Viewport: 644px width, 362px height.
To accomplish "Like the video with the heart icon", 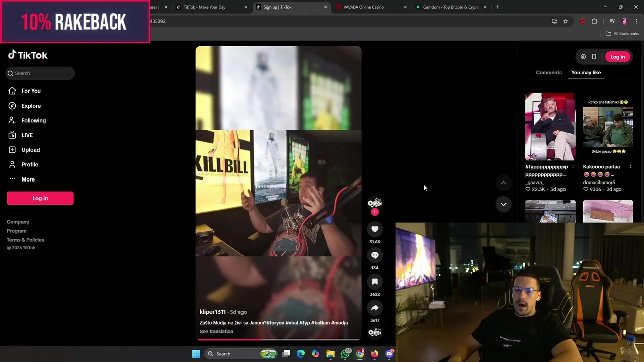I will [x=375, y=229].
